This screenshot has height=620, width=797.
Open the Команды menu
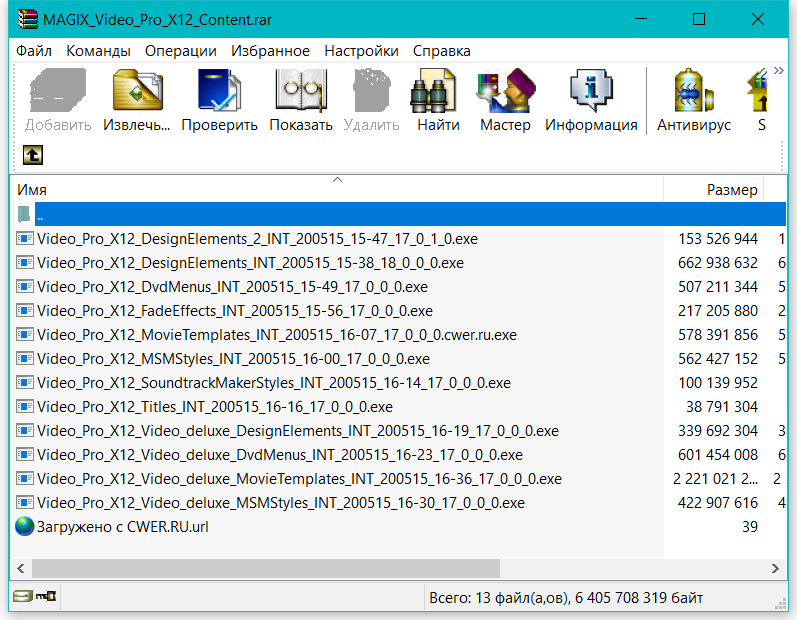[98, 51]
